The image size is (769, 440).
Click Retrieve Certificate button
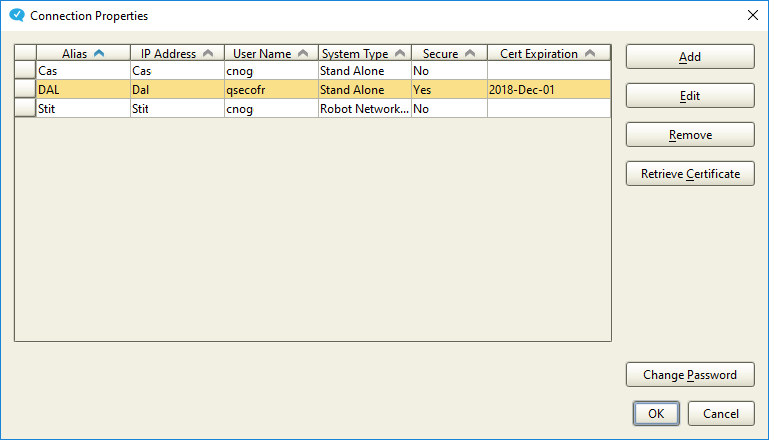point(689,174)
